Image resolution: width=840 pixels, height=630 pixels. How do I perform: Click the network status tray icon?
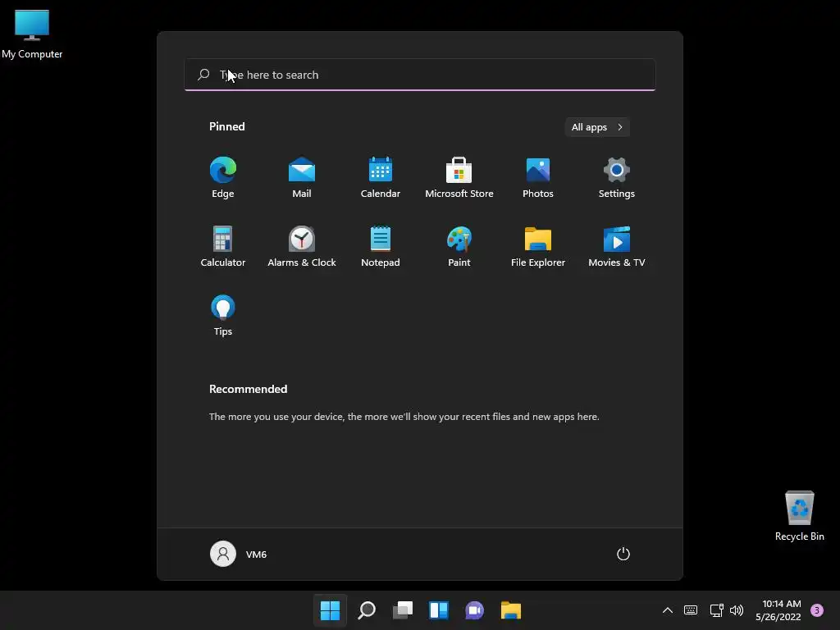pos(716,610)
